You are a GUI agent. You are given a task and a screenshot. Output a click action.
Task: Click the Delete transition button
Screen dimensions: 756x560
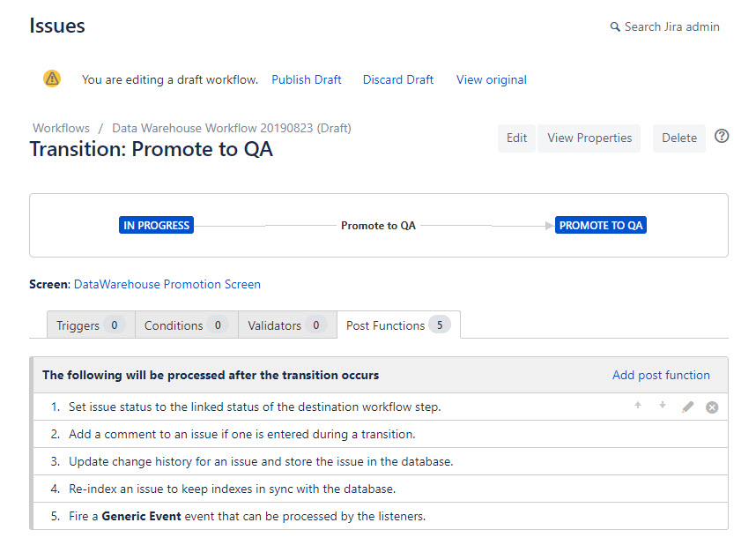pos(678,138)
